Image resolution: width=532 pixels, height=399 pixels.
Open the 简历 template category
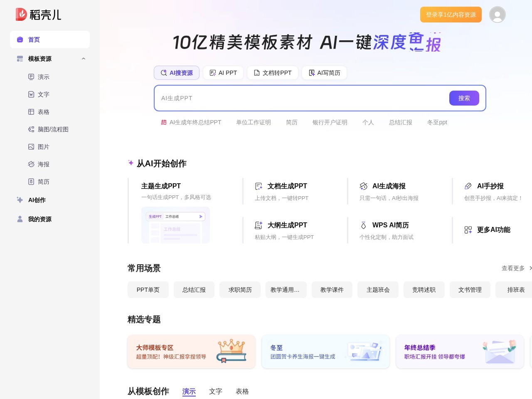tap(43, 182)
